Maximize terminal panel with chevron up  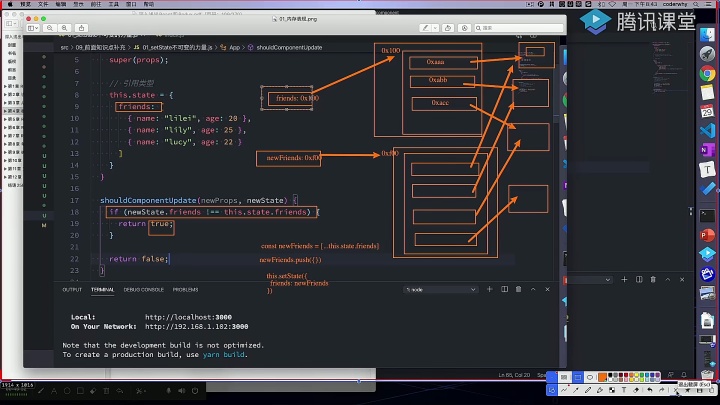coord(533,289)
